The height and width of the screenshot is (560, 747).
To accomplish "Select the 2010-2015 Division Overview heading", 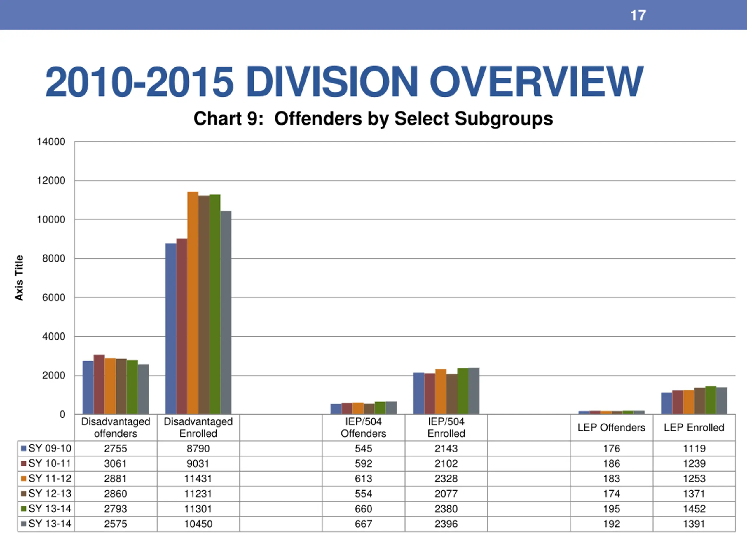I will (x=344, y=81).
